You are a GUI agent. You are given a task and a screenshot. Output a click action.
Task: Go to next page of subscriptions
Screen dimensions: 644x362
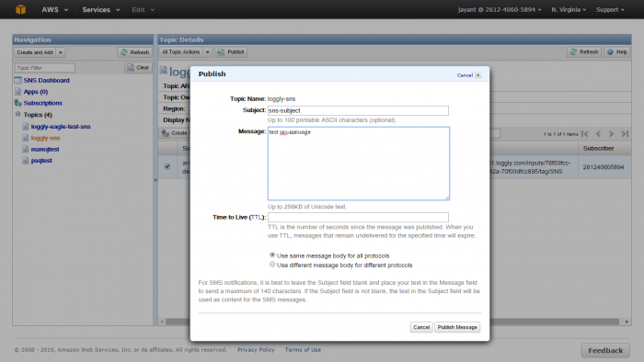pos(611,133)
